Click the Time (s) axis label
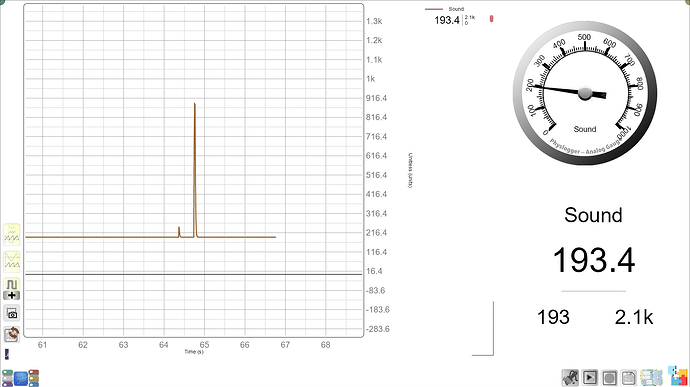690x387 pixels. coord(194,352)
